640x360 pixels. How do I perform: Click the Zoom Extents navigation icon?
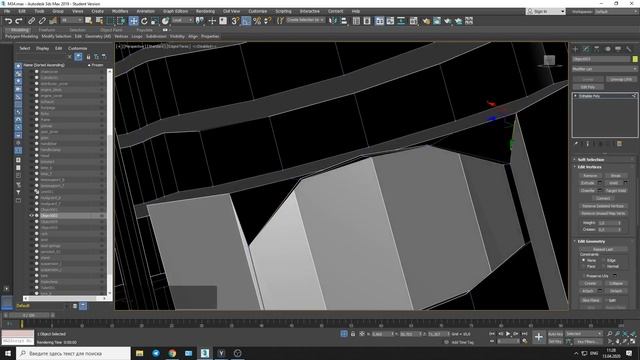[625, 334]
